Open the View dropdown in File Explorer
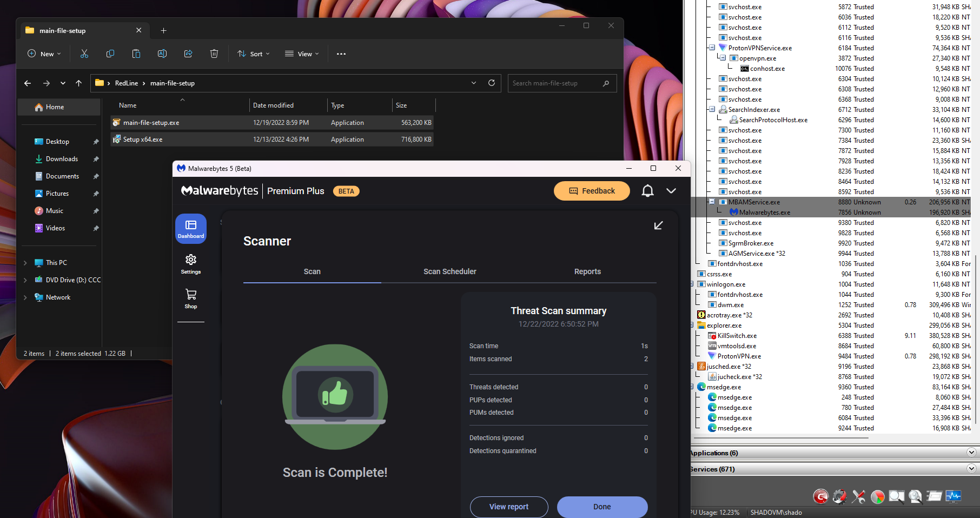Screen dimensions: 980x518 click(302, 54)
